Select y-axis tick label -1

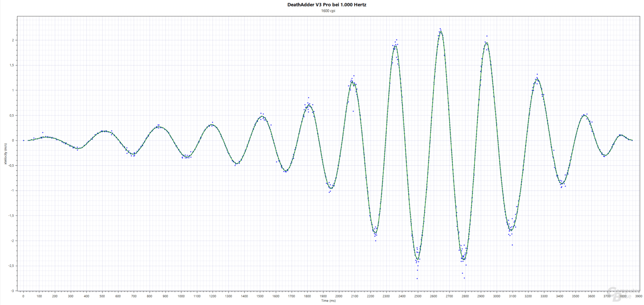pos(12,191)
